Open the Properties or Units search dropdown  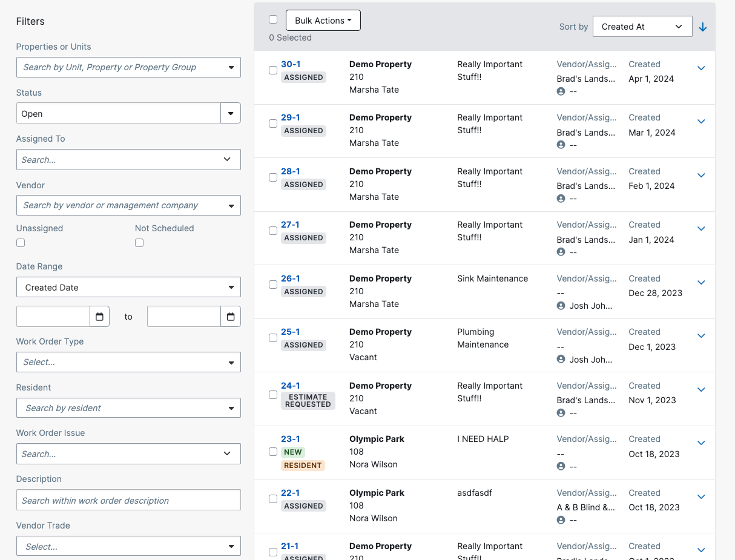128,67
